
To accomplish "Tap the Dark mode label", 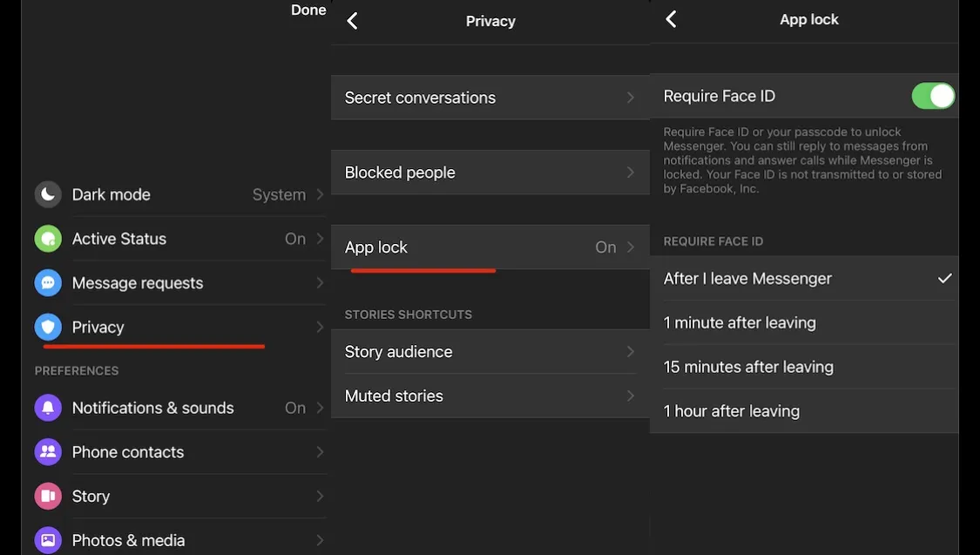I will [x=112, y=194].
